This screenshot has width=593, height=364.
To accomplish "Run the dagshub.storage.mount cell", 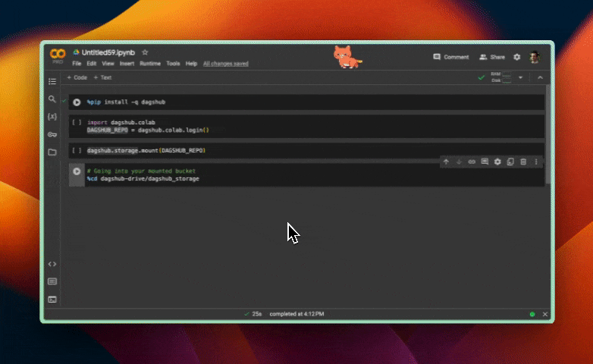I will (77, 151).
